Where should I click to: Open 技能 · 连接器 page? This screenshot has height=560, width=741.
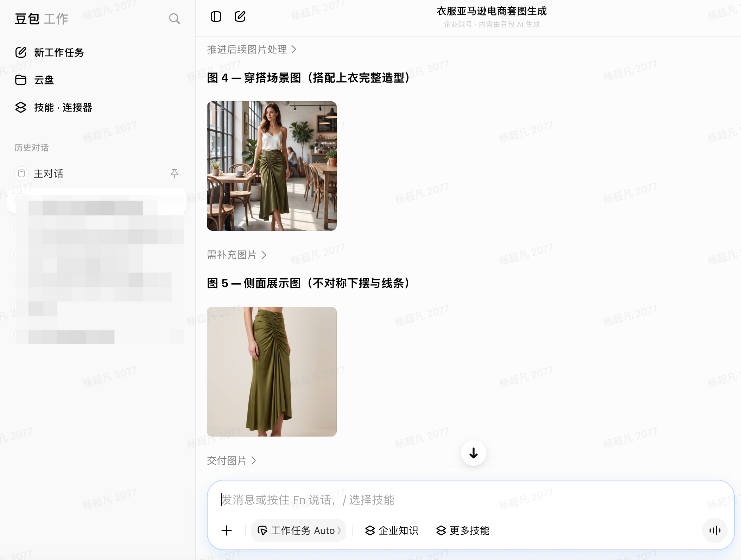[x=53, y=107]
